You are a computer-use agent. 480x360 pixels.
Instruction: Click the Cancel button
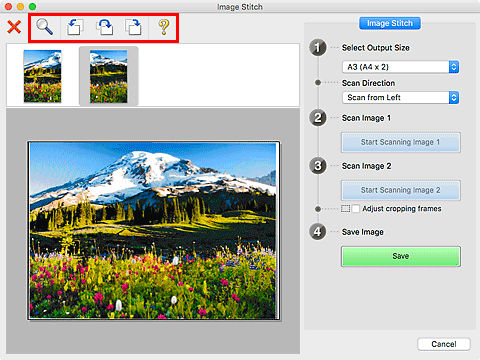pyautogui.click(x=444, y=344)
